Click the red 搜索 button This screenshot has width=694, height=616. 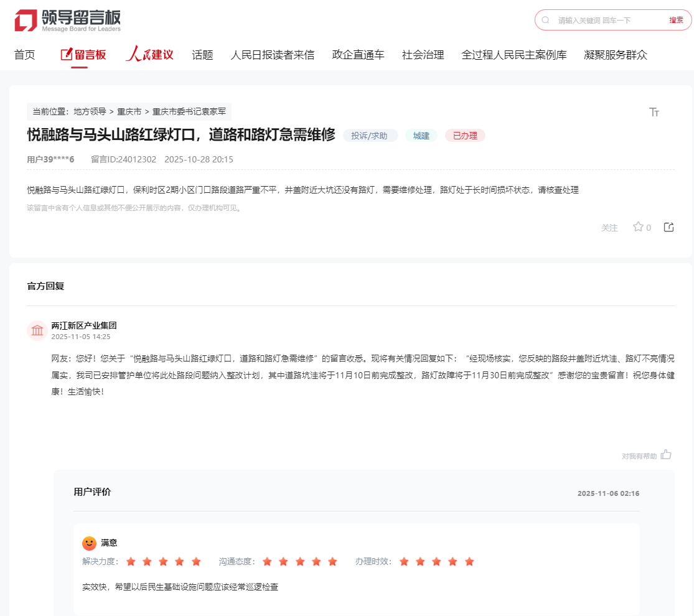pos(676,19)
